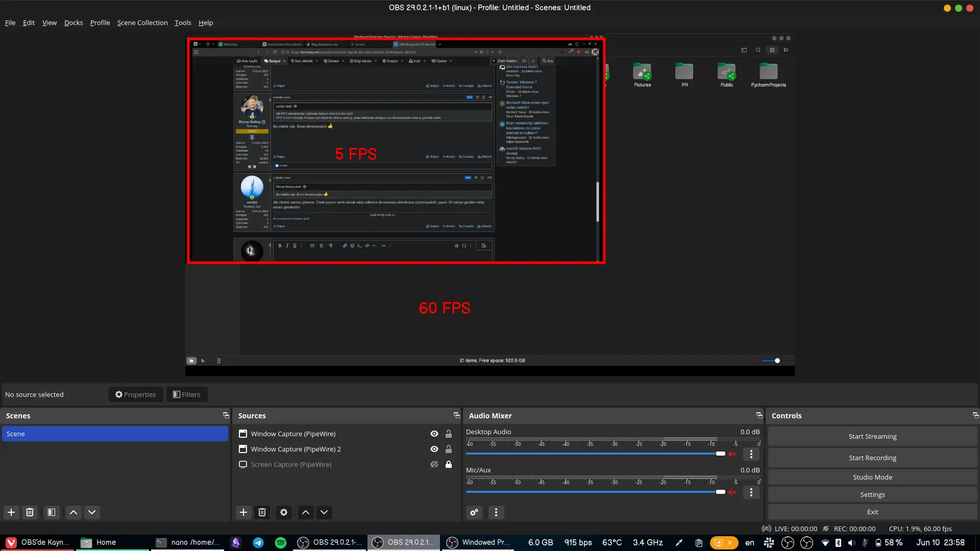Image resolution: width=980 pixels, height=551 pixels.
Task: Hide Window Capture (PipeWire) source
Action: (x=434, y=434)
